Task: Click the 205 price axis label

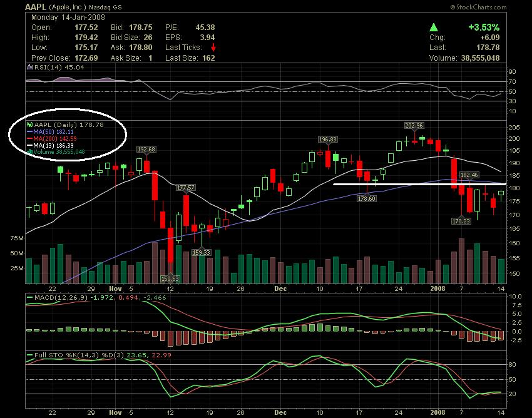Action: coord(514,128)
